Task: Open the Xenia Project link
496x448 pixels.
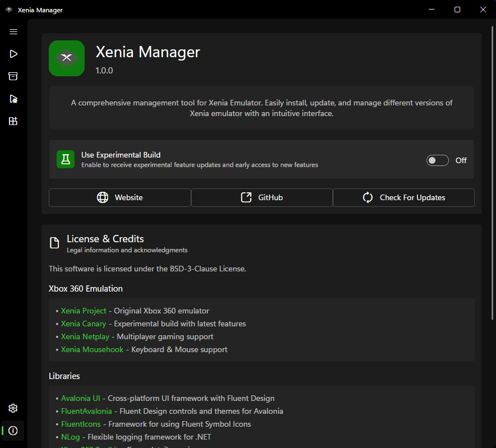Action: coord(84,311)
